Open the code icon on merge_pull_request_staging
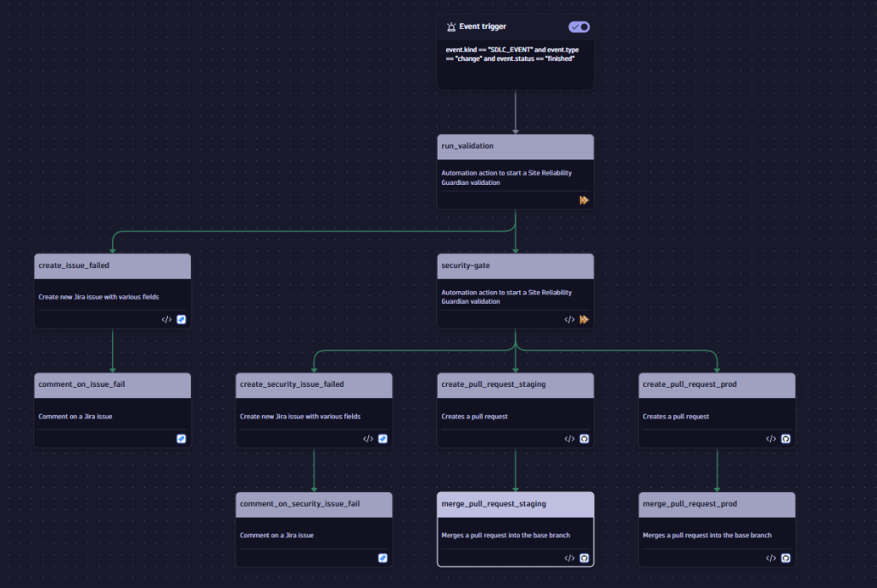The height and width of the screenshot is (588, 877). [570, 557]
